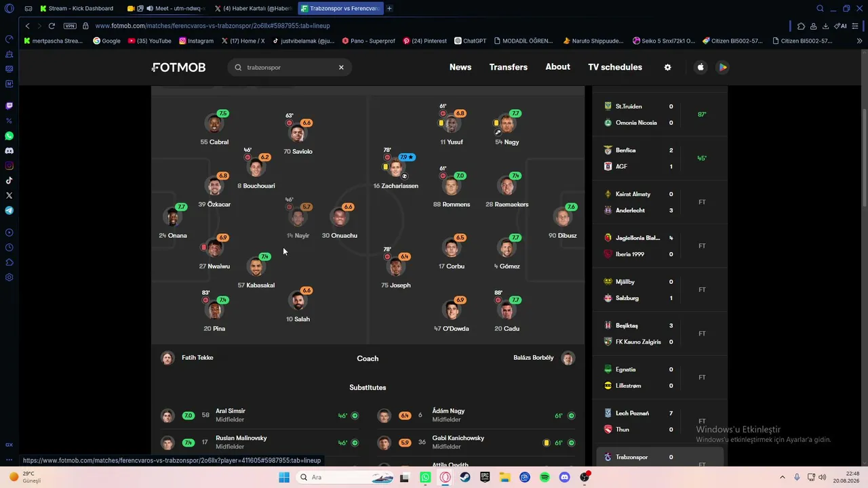Open the browser extensions icon
Image resolution: width=868 pixels, height=488 pixels.
(x=801, y=26)
